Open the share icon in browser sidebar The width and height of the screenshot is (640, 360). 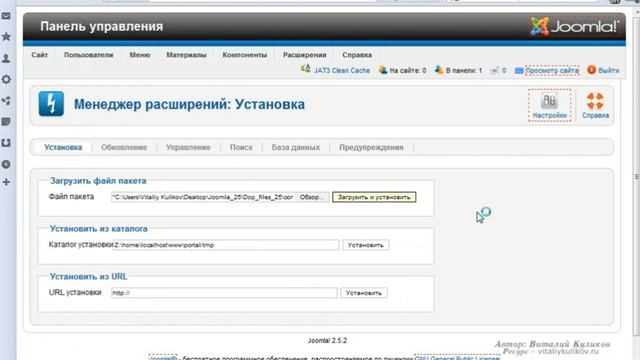tap(6, 100)
